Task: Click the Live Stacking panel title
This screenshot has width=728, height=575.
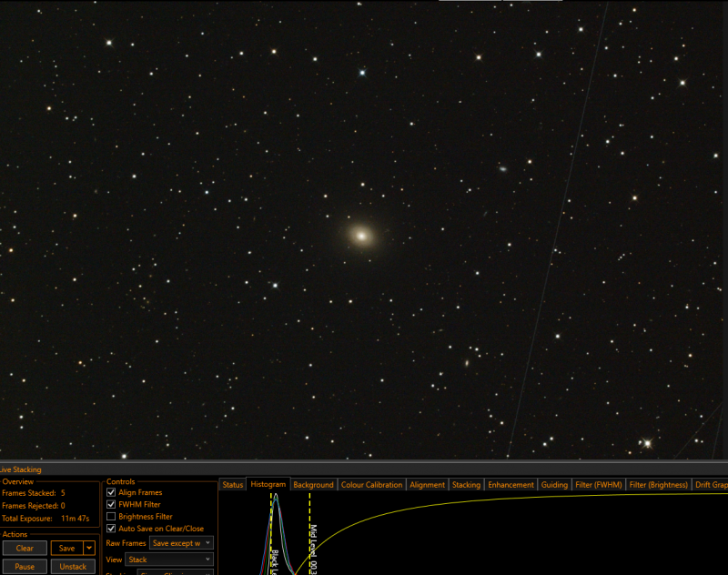Action: (20, 469)
